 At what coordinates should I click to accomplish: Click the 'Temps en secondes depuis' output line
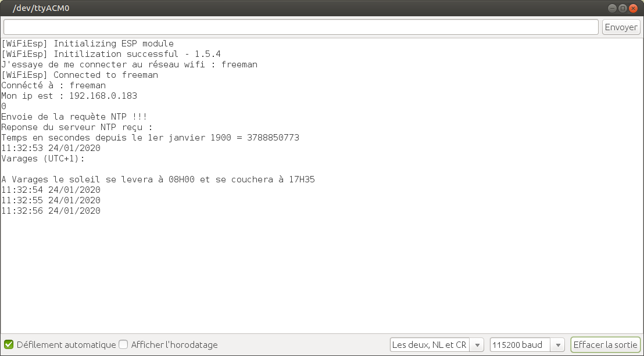[x=150, y=138]
